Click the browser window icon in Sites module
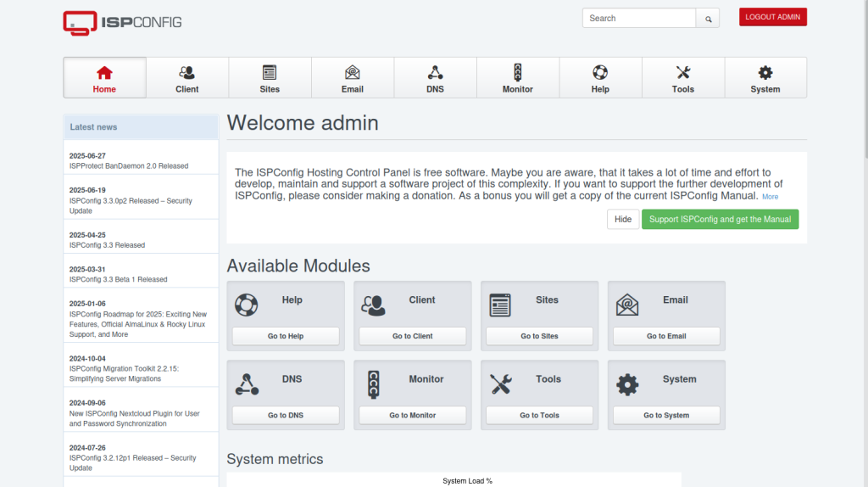 (x=500, y=305)
